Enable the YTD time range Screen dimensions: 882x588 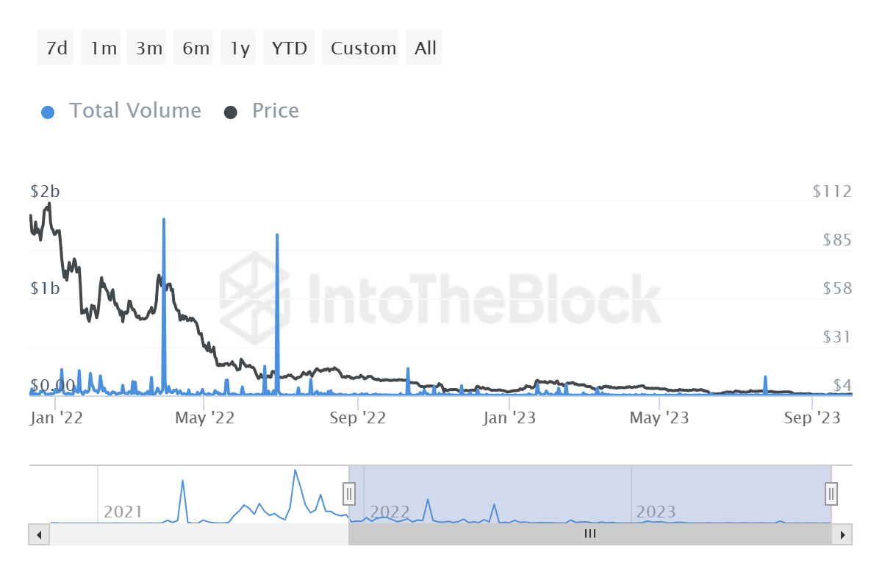(288, 47)
